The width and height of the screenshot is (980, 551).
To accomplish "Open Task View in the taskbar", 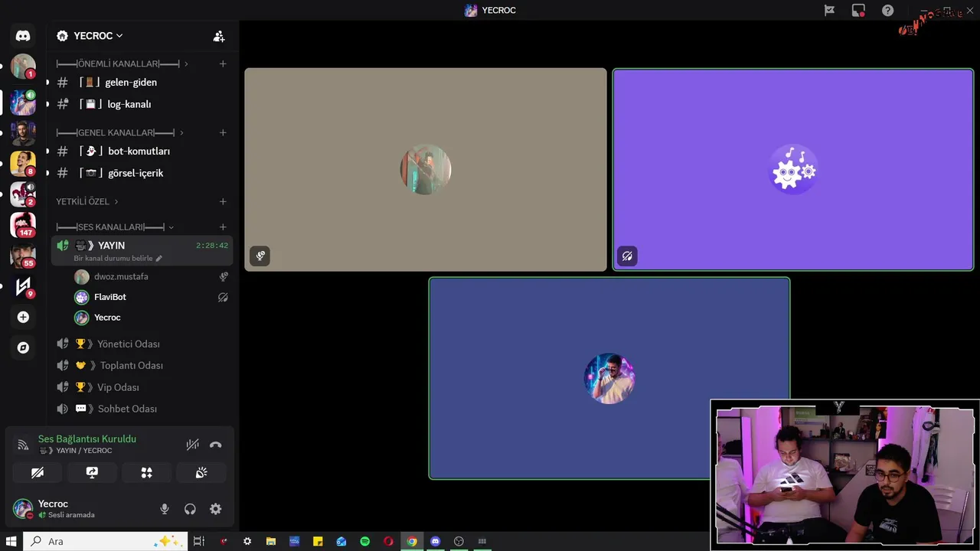I will tap(199, 541).
